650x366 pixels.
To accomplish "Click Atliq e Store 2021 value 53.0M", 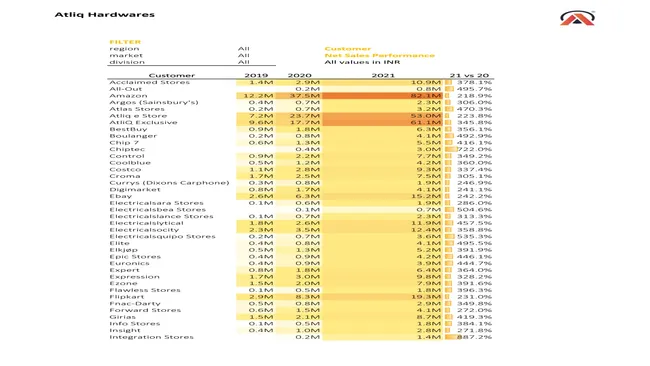I will tap(426, 116).
